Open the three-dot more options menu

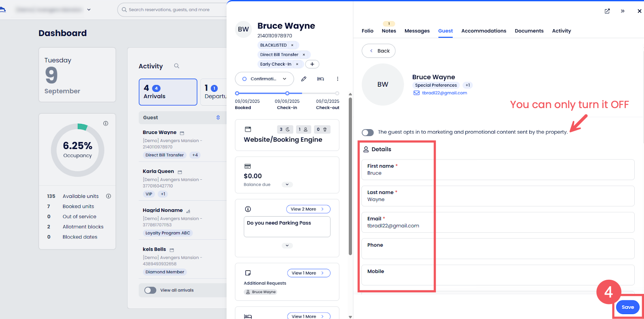(337, 79)
